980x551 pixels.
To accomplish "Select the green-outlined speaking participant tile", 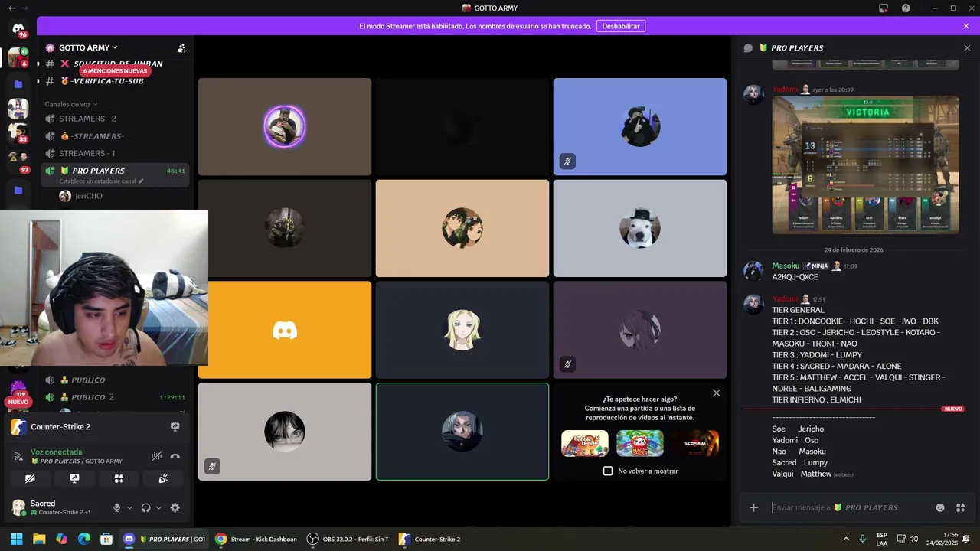I will pos(462,432).
